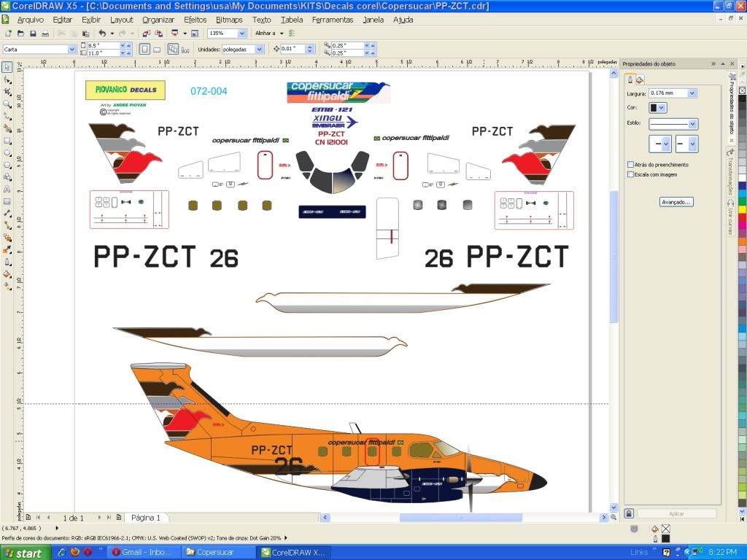Pick the yellow swatch in color palette
The image size is (747, 560).
[742, 209]
